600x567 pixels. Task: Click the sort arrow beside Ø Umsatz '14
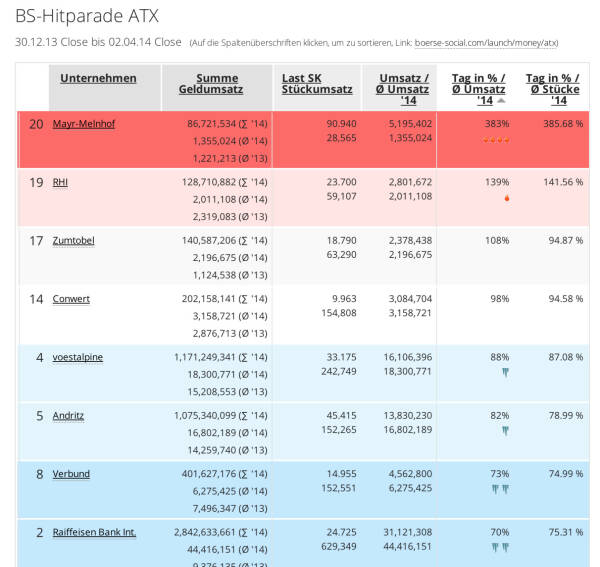(x=502, y=101)
